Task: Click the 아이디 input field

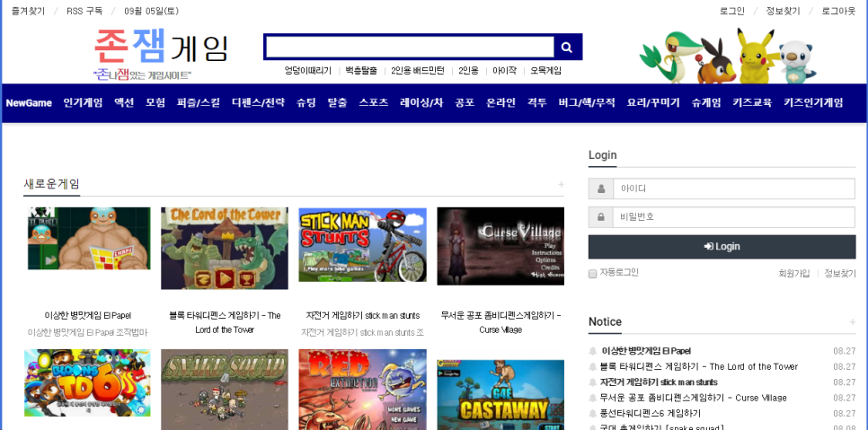Action: 734,189
